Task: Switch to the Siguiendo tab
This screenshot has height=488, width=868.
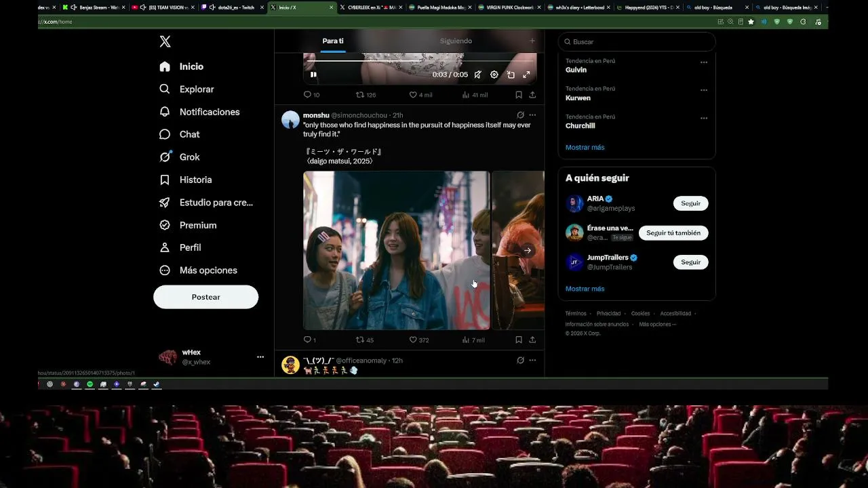Action: click(x=456, y=41)
